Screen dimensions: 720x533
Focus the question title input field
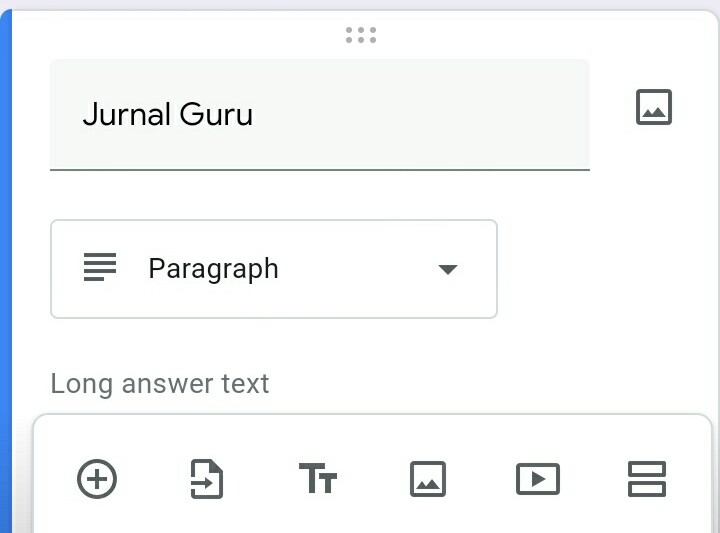click(319, 114)
